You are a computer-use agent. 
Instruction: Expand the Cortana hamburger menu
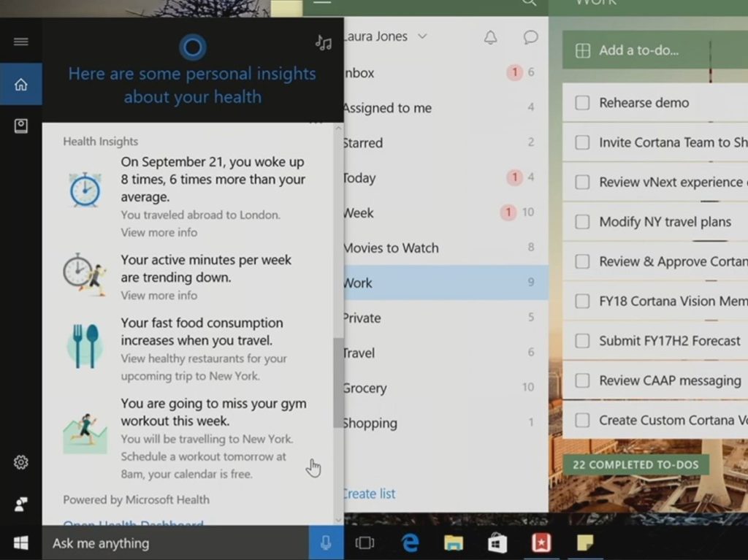tap(20, 41)
